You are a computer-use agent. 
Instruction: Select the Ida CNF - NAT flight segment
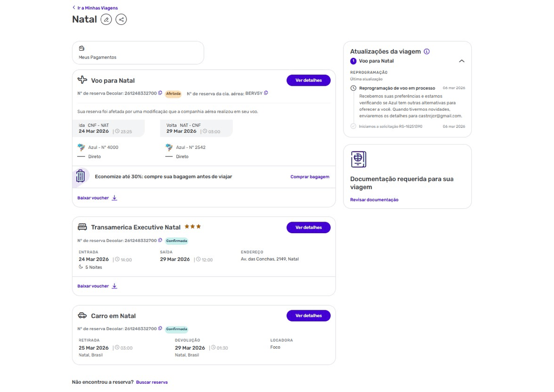point(108,128)
